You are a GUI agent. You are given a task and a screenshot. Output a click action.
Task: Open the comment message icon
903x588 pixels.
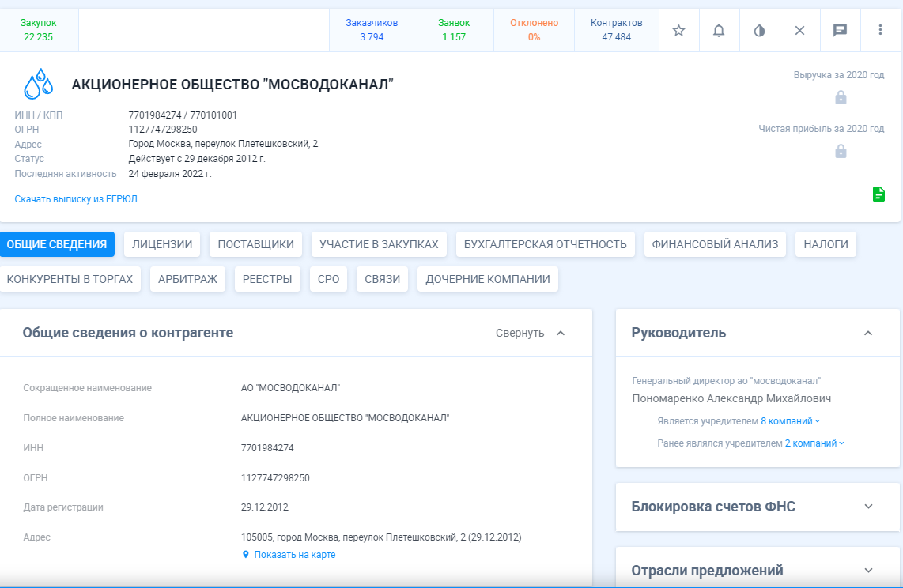tap(840, 30)
